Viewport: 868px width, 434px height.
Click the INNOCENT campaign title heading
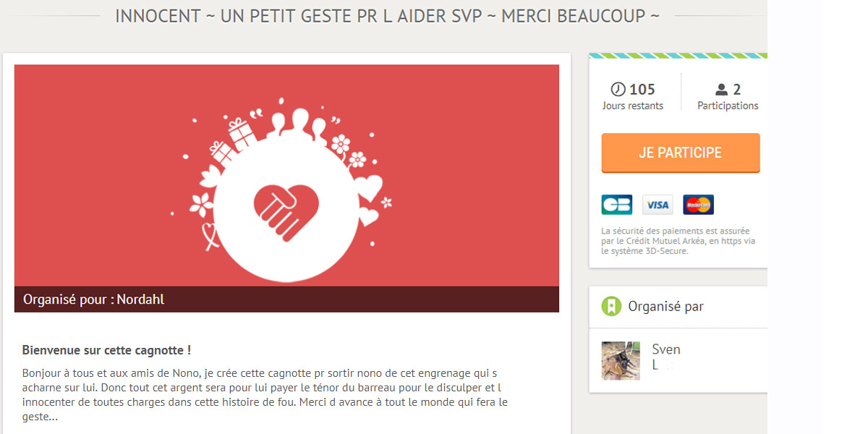[x=387, y=16]
